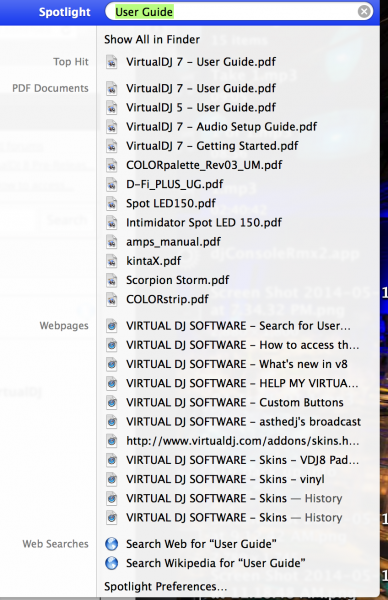Clear the Spotlight search field
388x600 pixels.
[x=364, y=11]
